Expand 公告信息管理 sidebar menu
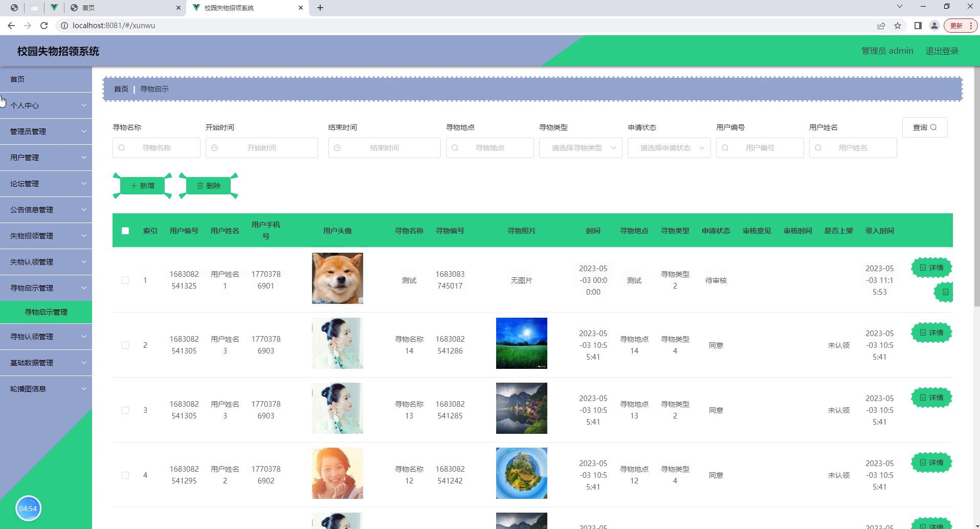980x529 pixels. pyautogui.click(x=46, y=210)
